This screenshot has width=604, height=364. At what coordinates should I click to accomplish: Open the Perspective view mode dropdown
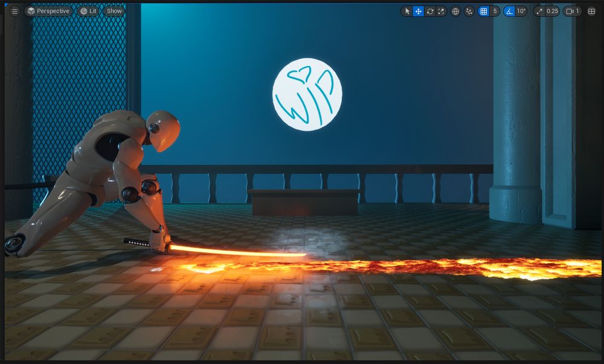tap(48, 11)
